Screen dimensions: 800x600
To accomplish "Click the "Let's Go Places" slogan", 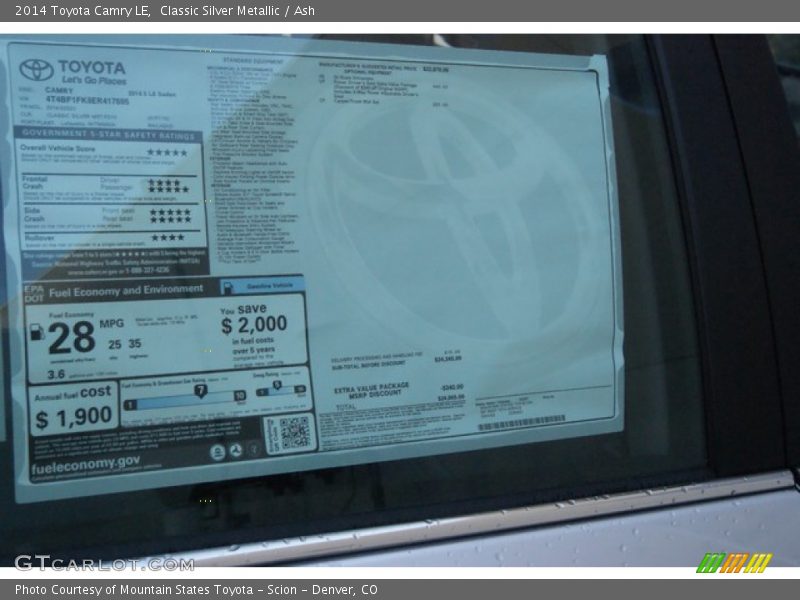I will (x=94, y=81).
